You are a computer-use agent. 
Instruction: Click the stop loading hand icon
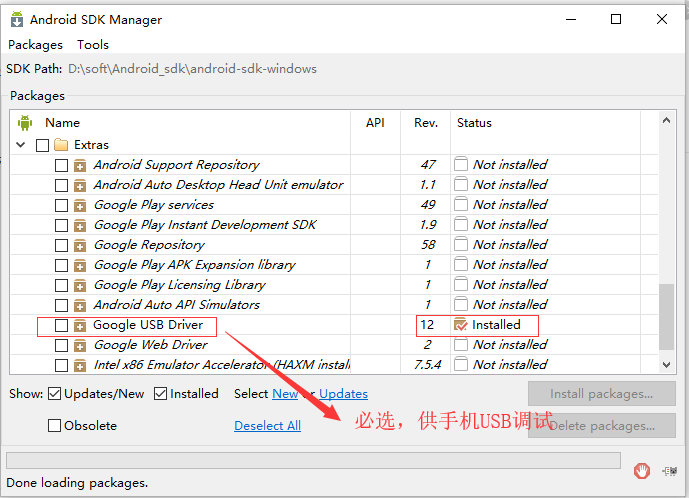[x=642, y=470]
